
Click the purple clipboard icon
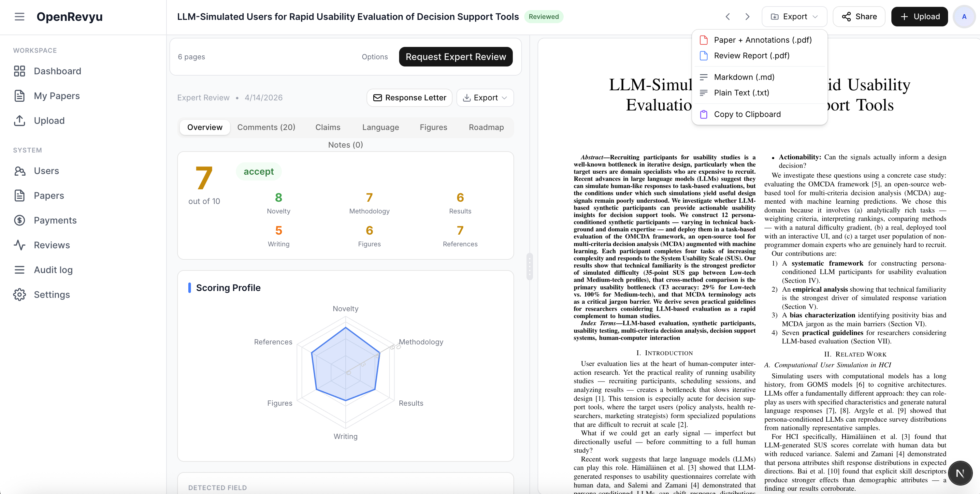coord(704,115)
